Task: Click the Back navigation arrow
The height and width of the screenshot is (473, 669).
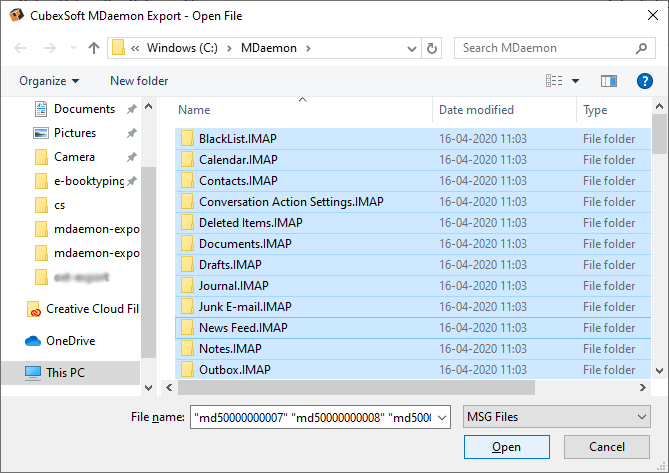Action: pyautogui.click(x=20, y=48)
